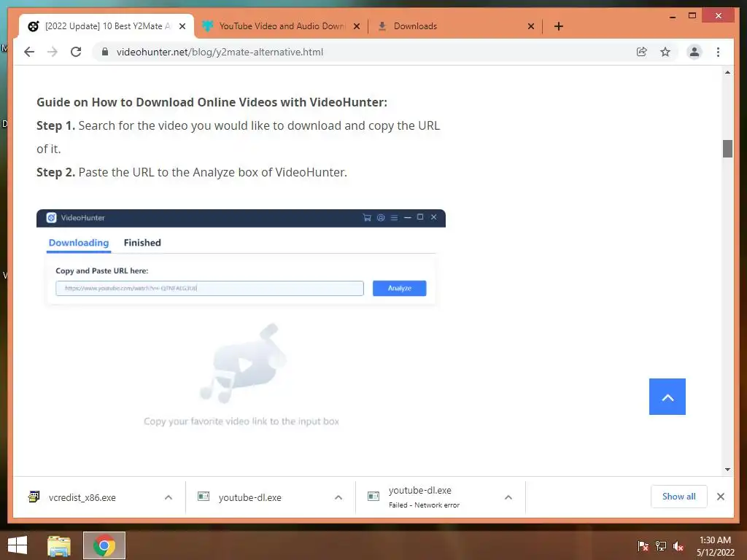Open File Explorer from the taskbar
The height and width of the screenshot is (560, 747).
tap(59, 545)
